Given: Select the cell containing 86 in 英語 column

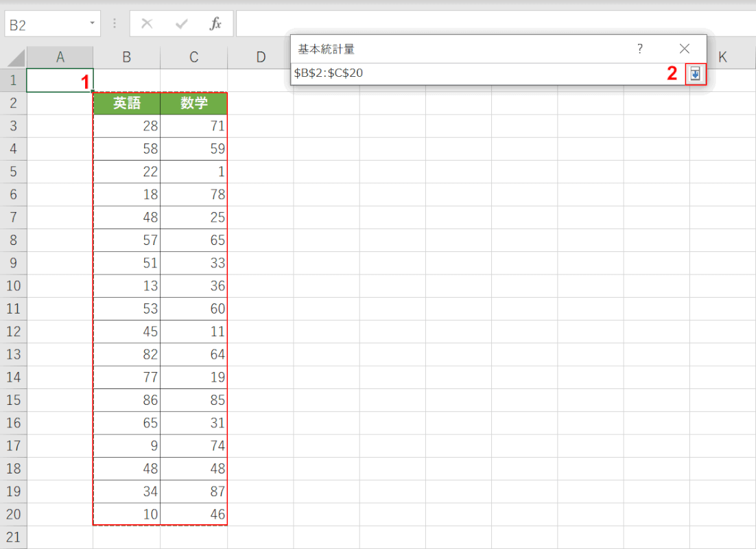Looking at the screenshot, I should pos(127,400).
